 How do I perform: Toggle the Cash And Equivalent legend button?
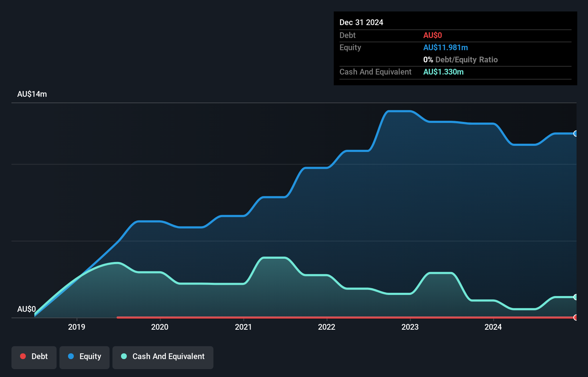click(163, 357)
